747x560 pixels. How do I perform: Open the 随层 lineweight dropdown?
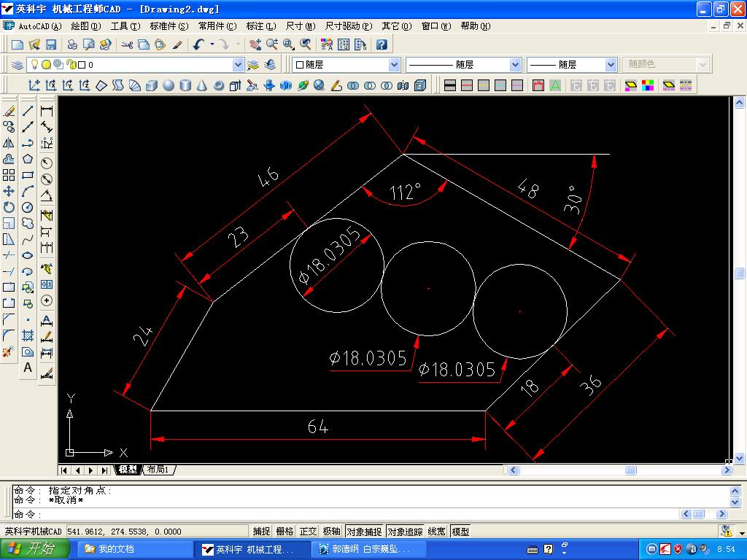(611, 64)
